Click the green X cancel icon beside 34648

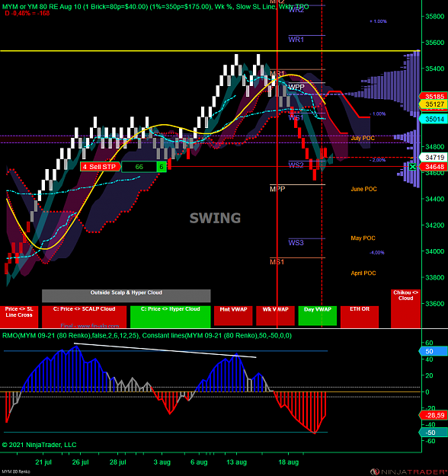pyautogui.click(x=412, y=167)
